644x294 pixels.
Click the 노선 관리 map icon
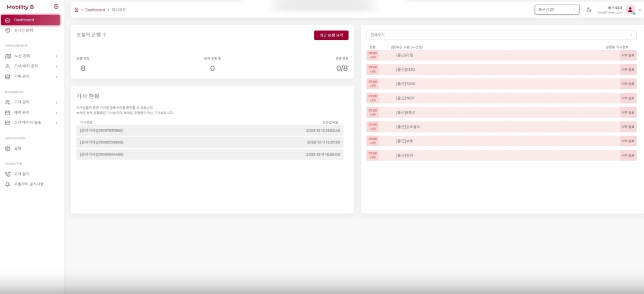coord(8,56)
